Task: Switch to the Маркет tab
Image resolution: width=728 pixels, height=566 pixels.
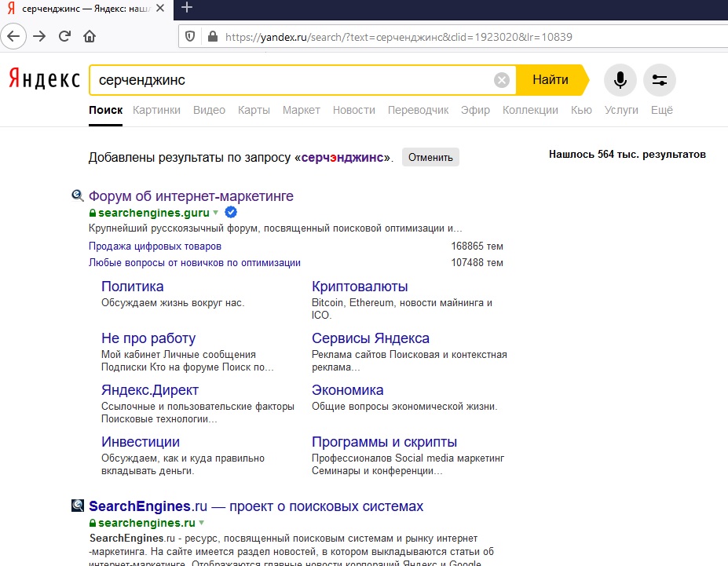Action: pyautogui.click(x=302, y=110)
